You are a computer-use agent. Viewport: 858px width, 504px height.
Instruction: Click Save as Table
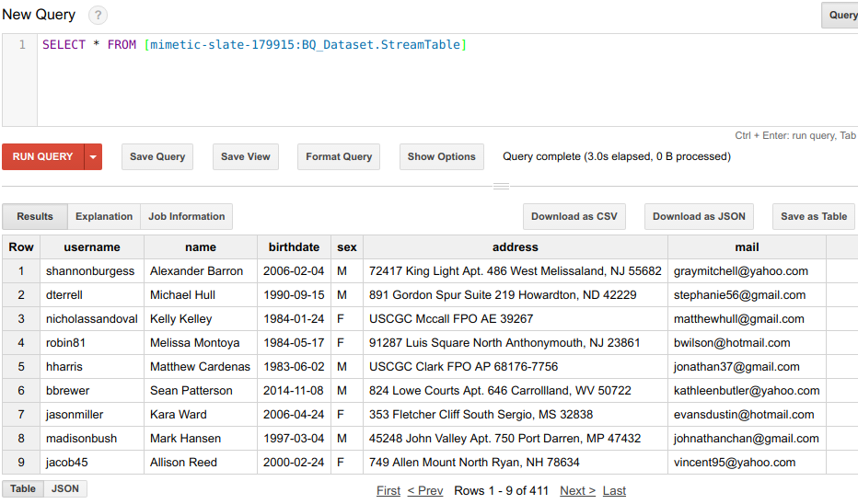[814, 216]
